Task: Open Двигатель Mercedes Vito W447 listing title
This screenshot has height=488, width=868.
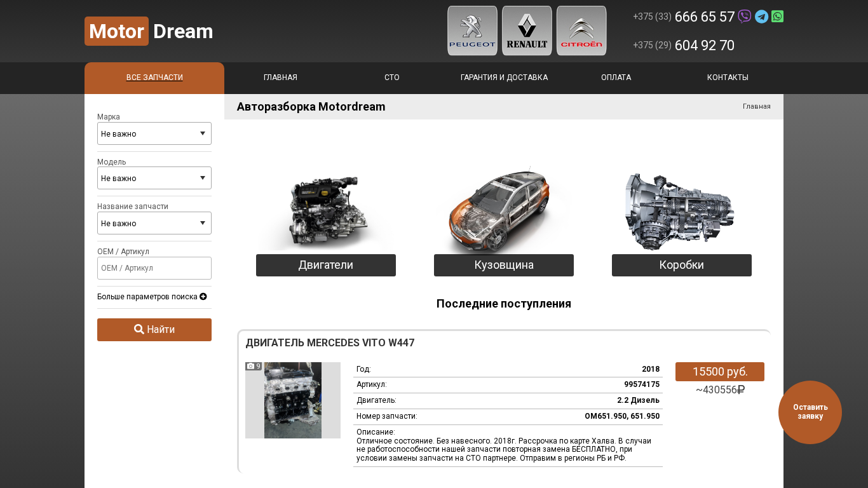Action: pos(330,343)
